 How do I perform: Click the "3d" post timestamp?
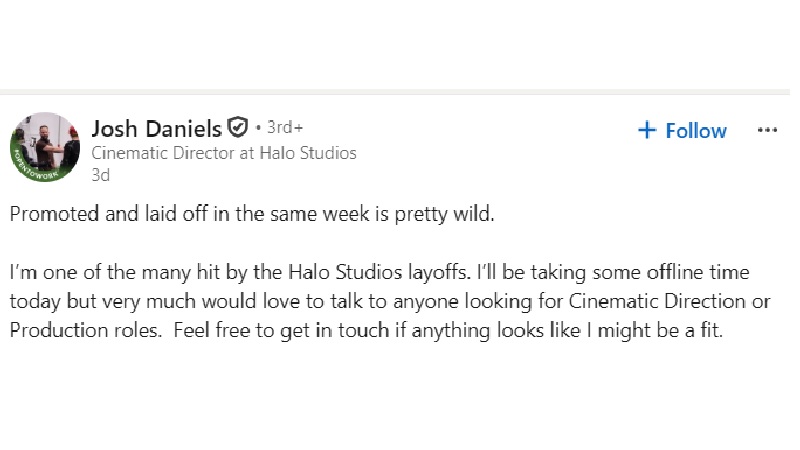click(101, 175)
